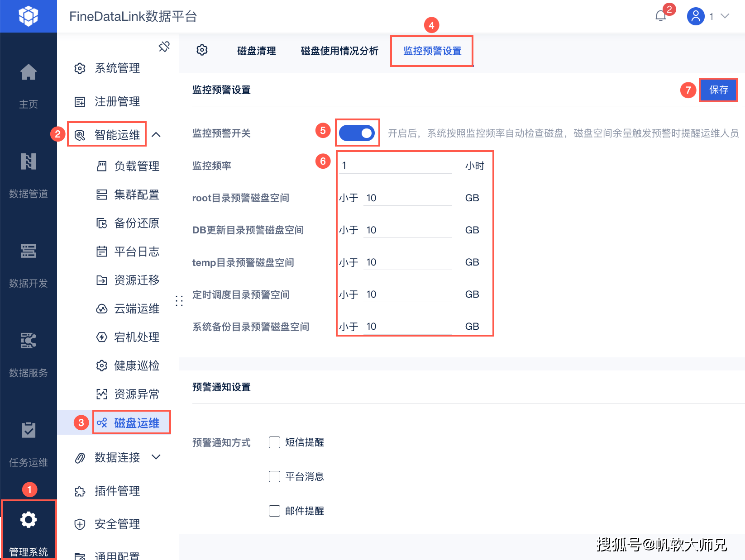The width and height of the screenshot is (745, 560).
Task: Enable the 平台消息 notification checkbox
Action: tap(274, 477)
